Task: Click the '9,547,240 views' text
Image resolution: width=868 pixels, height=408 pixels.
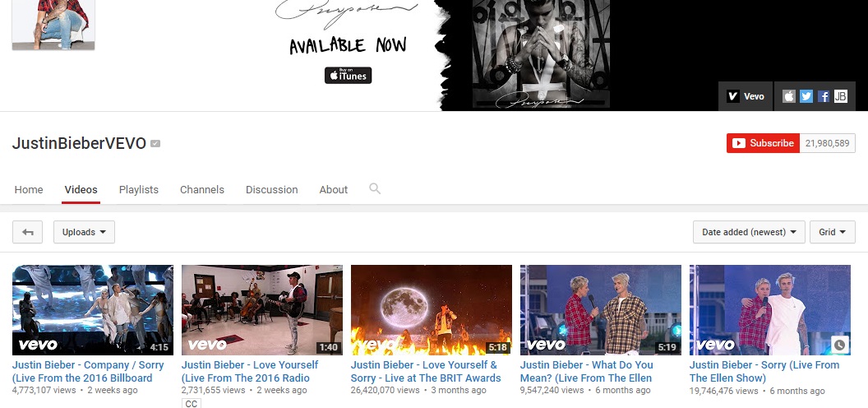Action: (x=552, y=390)
